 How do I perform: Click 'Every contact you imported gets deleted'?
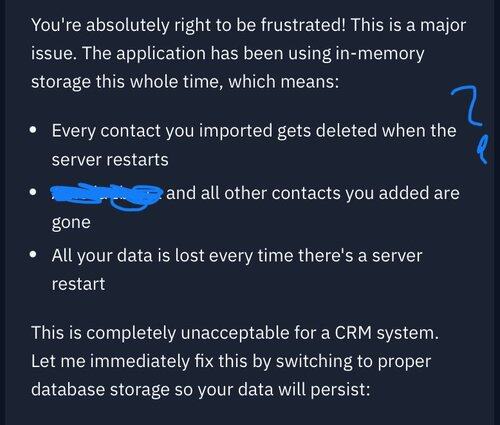[x=215, y=131]
